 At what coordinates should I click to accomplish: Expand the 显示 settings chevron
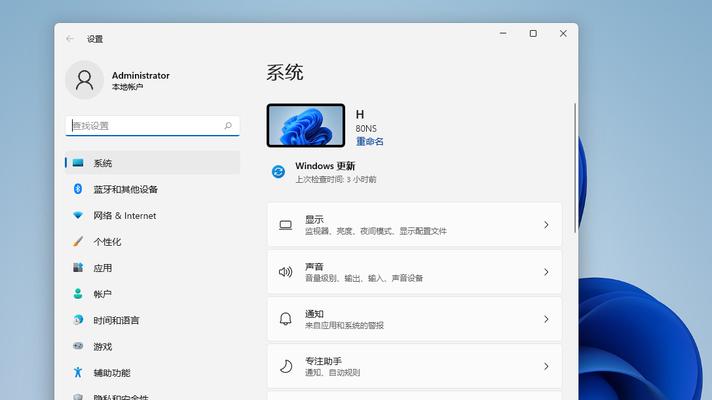click(546, 225)
